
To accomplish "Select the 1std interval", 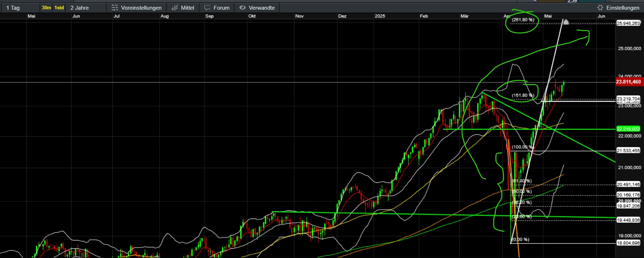I will click(x=59, y=8).
